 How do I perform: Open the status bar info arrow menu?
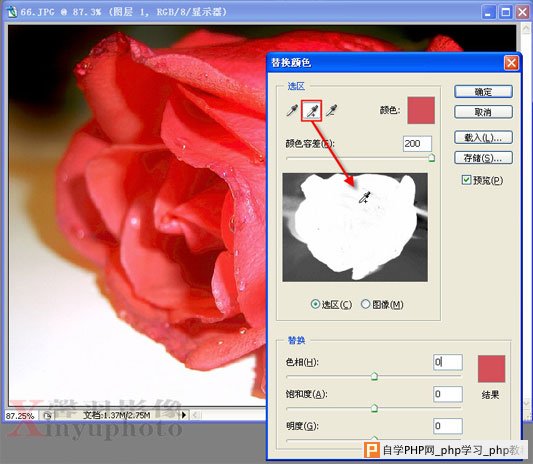[x=184, y=415]
